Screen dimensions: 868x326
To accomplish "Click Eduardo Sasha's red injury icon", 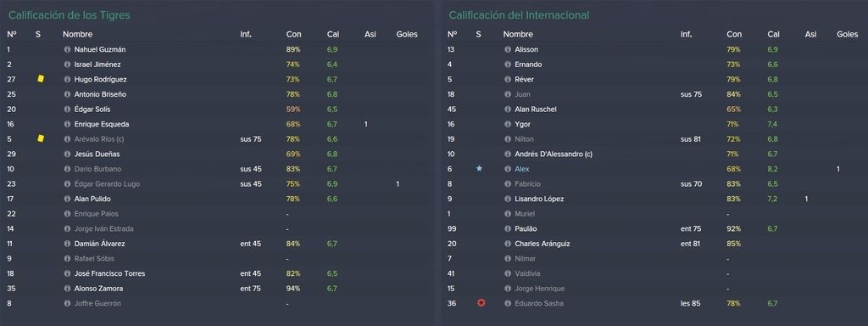I will pyautogui.click(x=481, y=303).
